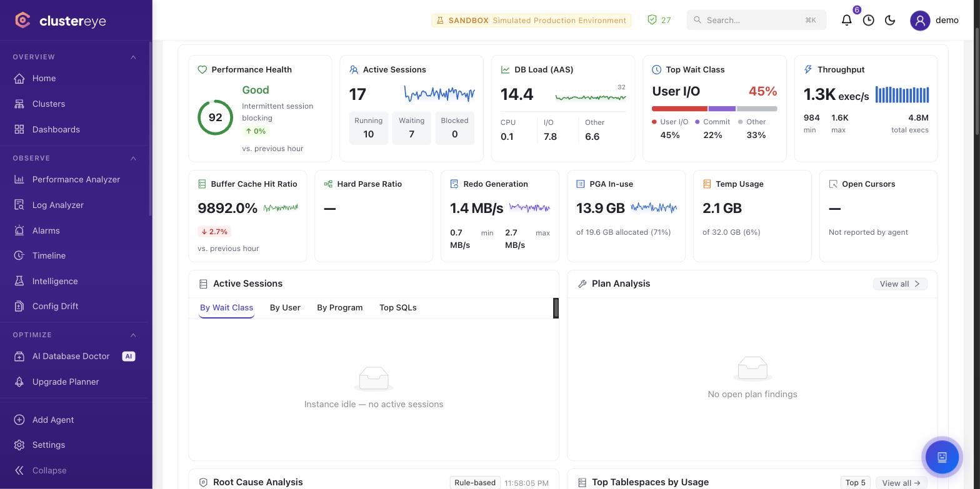Image resolution: width=980 pixels, height=489 pixels.
Task: Select the By Wait Class tab
Action: pyautogui.click(x=226, y=308)
